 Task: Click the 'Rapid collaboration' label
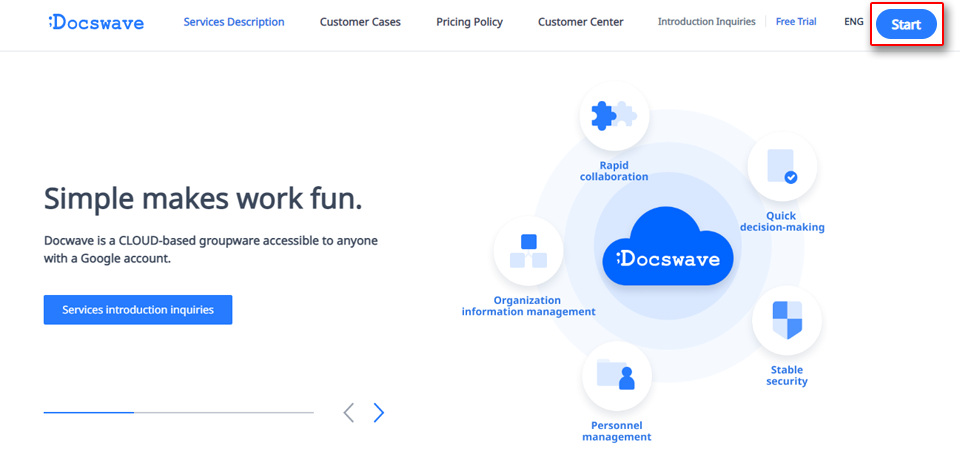point(614,171)
